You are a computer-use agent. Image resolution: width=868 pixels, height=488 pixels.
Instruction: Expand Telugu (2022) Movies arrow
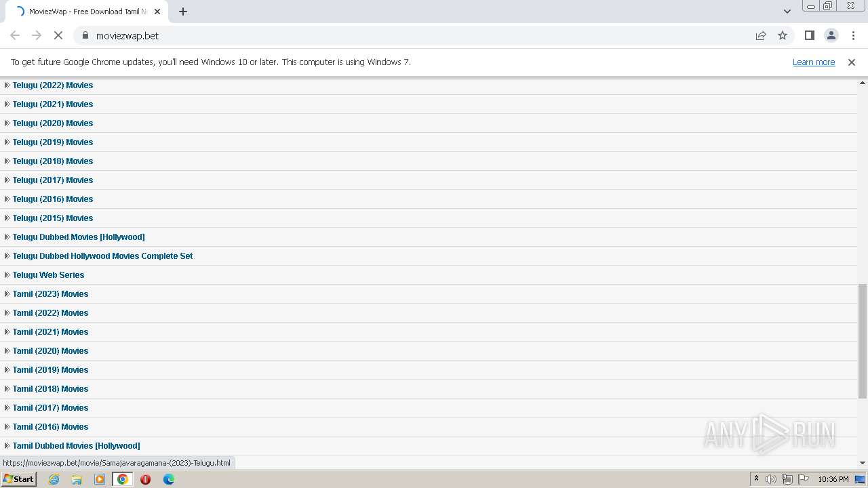coord(7,85)
